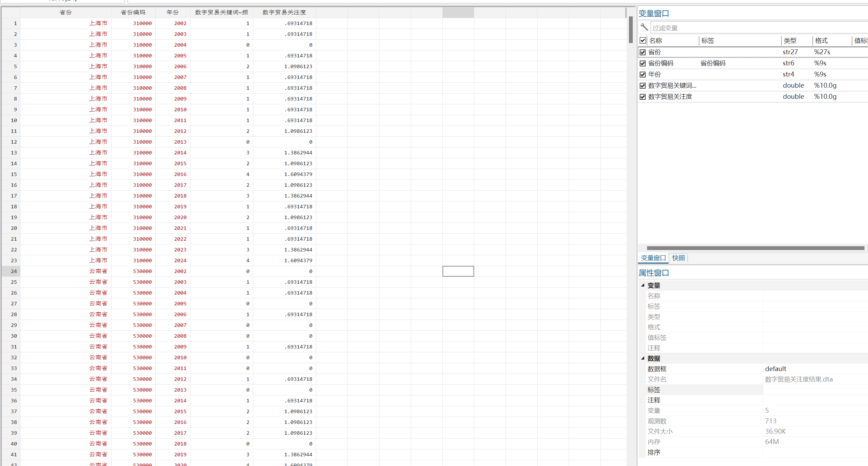
Task: Click the 数字贸易关注度 column header
Action: point(284,13)
